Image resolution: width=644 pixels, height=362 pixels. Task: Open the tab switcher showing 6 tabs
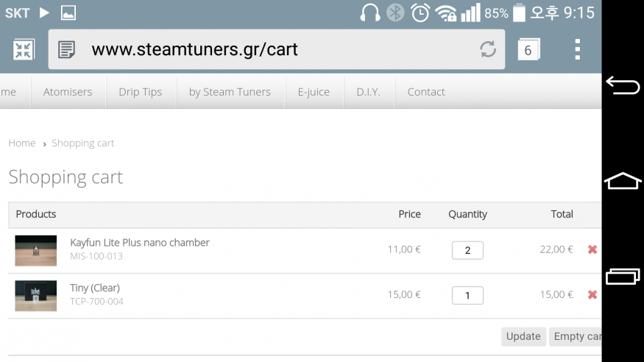pos(528,49)
